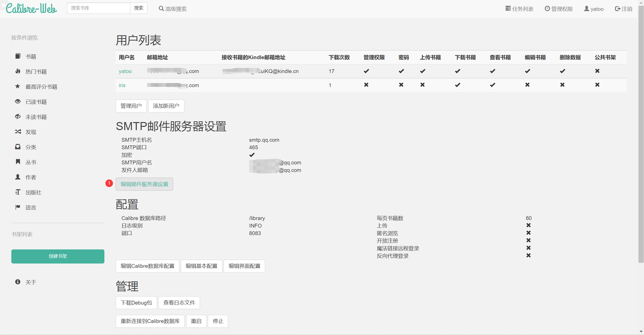This screenshot has width=644, height=335.
Task: Click the 搜索 search button
Action: pyautogui.click(x=139, y=8)
